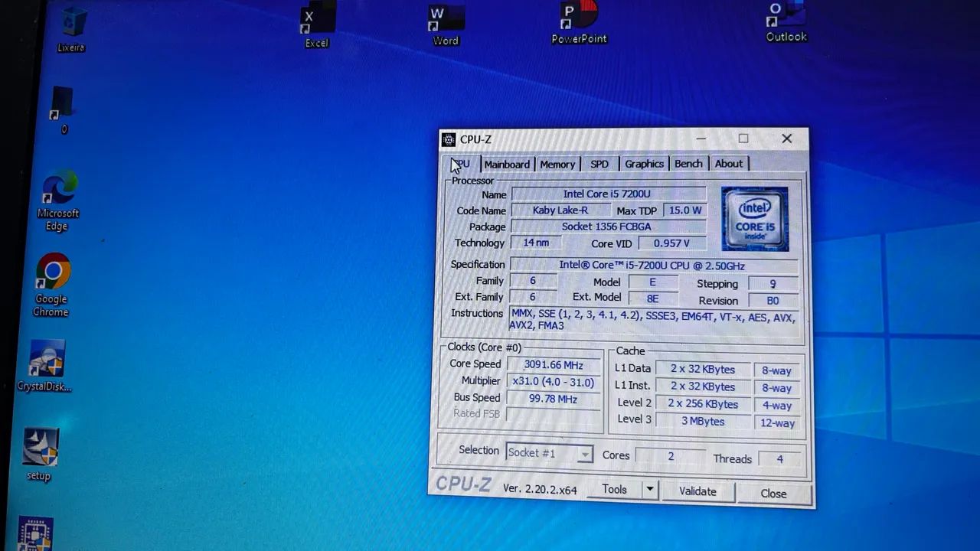Click the Level 2 value 2 x 256 KBytes
The image size is (980, 551).
pos(703,404)
